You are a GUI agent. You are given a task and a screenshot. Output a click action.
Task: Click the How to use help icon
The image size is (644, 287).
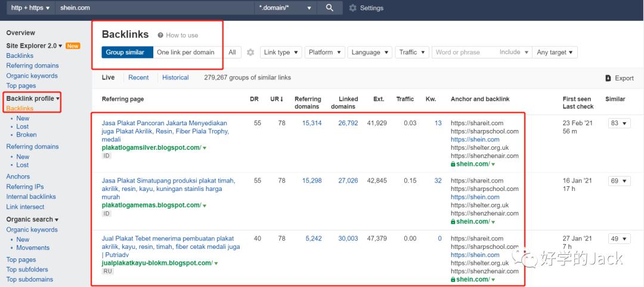tap(160, 35)
